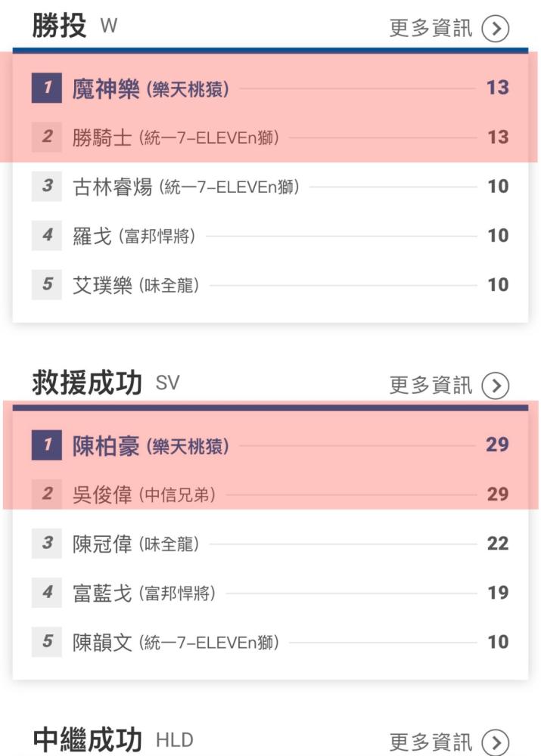Click the 更多資訊 text for 勝投

click(x=431, y=29)
